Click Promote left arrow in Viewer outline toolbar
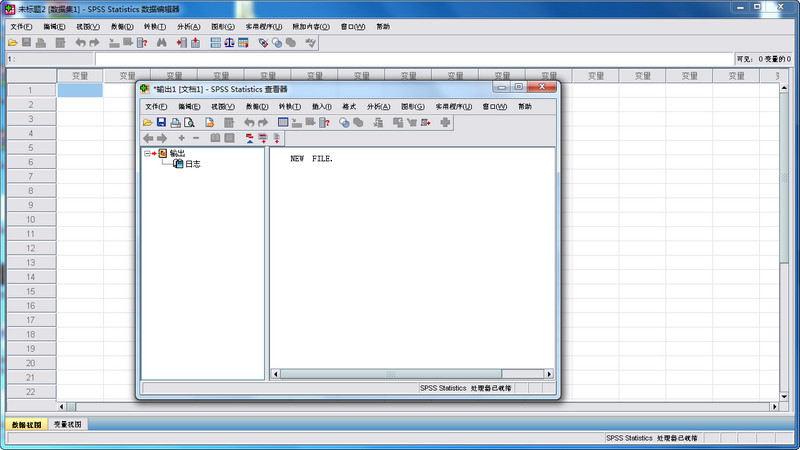This screenshot has width=800, height=450. [x=148, y=138]
